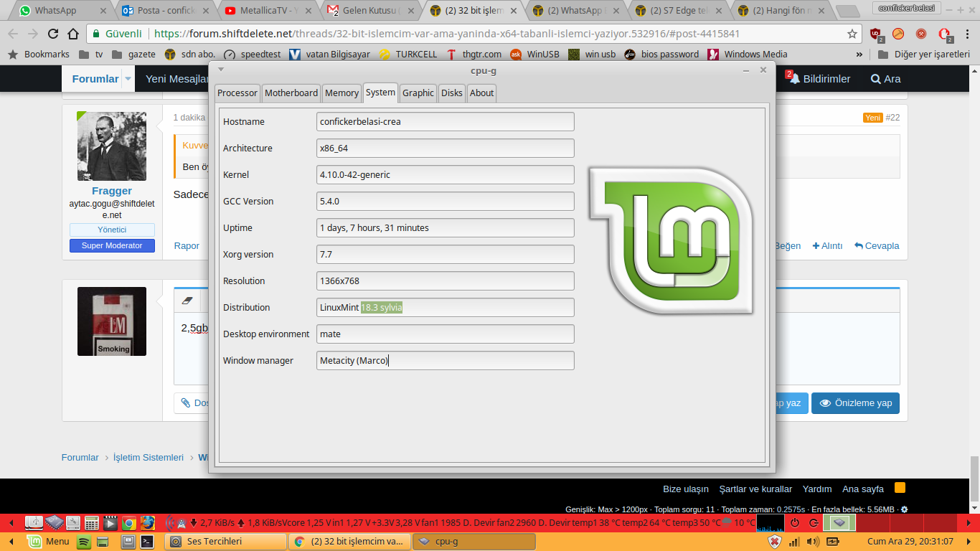This screenshot has height=551, width=980.
Task: Switch to the Disks tab
Action: click(452, 93)
